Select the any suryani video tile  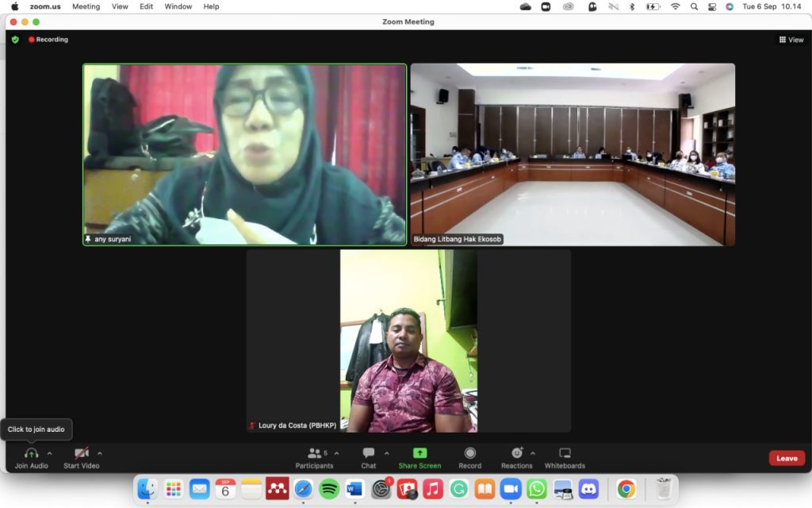click(245, 155)
